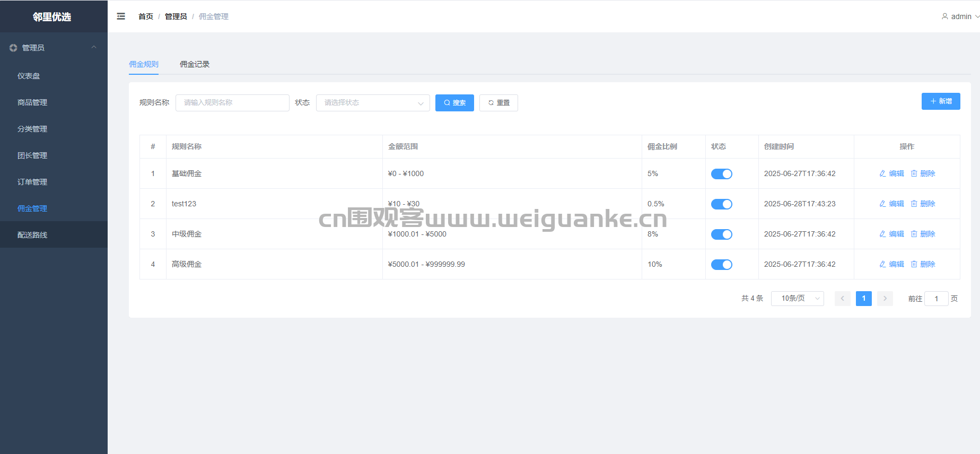Click the 前往 page number input box

tap(936, 299)
